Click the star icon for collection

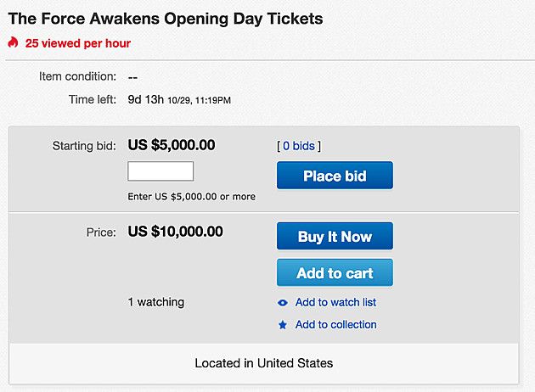(x=283, y=325)
